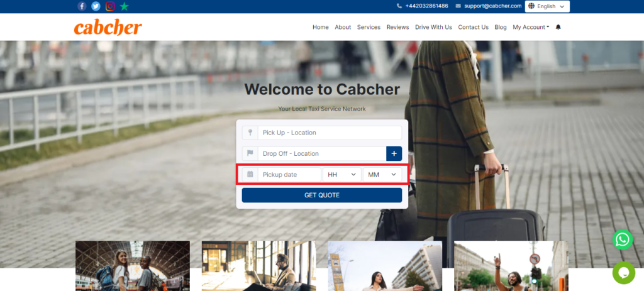The width and height of the screenshot is (644, 291).
Task: Open the green Trustpilot star link
Action: [x=124, y=6]
